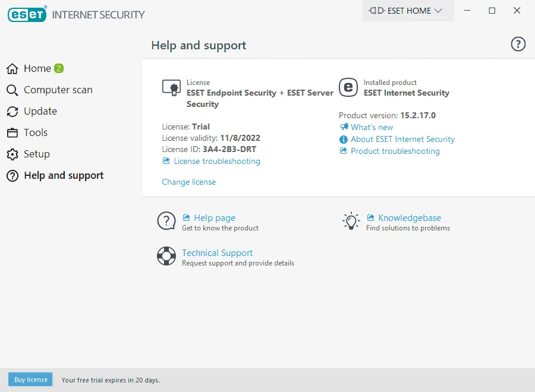Click the Tools briefcase icon
535x392 pixels.
pos(12,132)
